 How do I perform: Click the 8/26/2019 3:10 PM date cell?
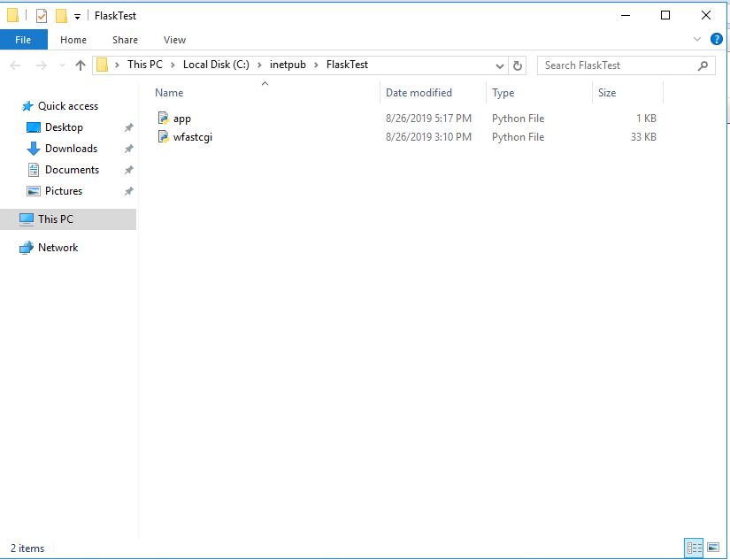coord(428,137)
